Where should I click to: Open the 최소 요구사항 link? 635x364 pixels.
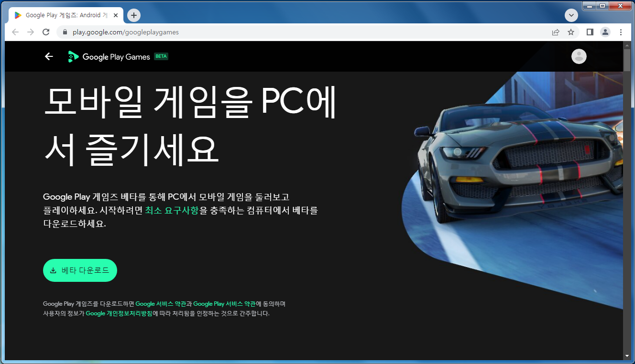click(x=172, y=210)
